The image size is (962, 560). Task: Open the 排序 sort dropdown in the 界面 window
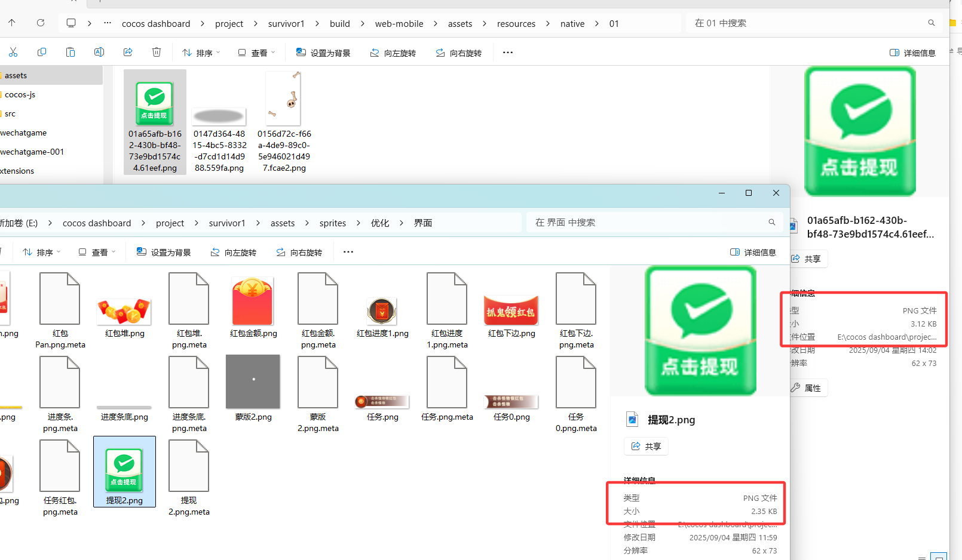(x=42, y=253)
